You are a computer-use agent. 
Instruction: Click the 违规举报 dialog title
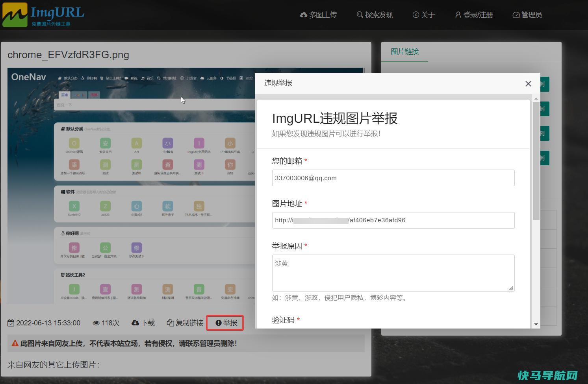click(278, 83)
